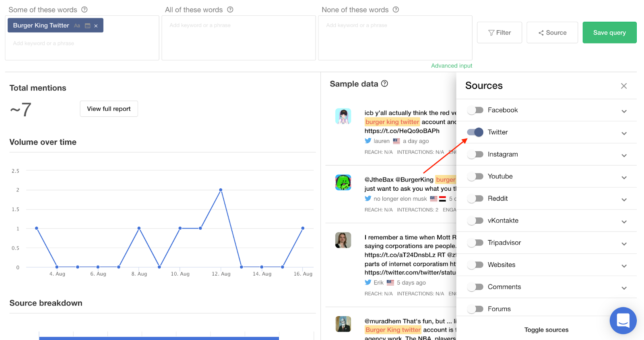The image size is (644, 340).
Task: Select the 12. Aug peak point on the chart
Action: (x=221, y=190)
